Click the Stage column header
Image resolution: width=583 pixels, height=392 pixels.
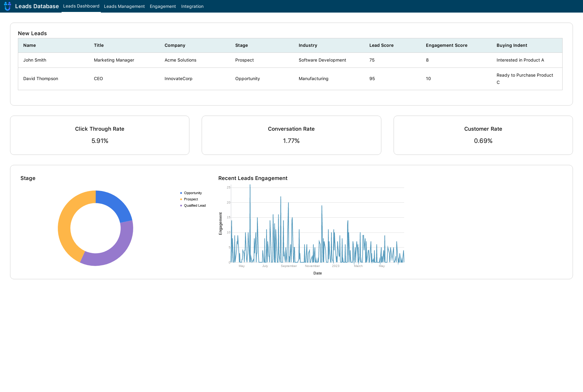(x=242, y=45)
